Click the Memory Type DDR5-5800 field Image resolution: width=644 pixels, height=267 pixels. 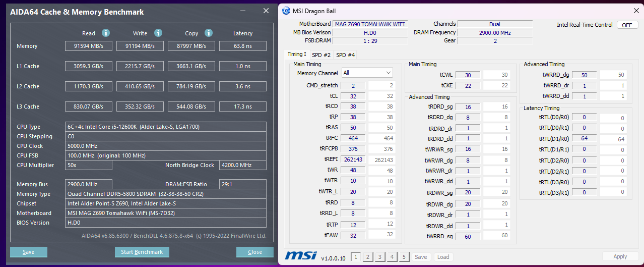pyautogui.click(x=166, y=194)
